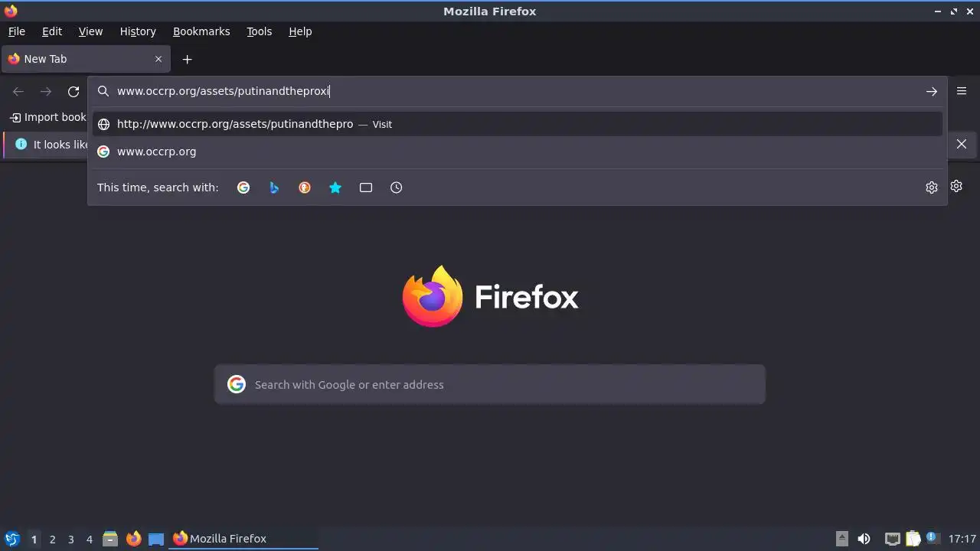Click the address bar URL text field
The width and height of the screenshot is (980, 551).
click(x=518, y=91)
